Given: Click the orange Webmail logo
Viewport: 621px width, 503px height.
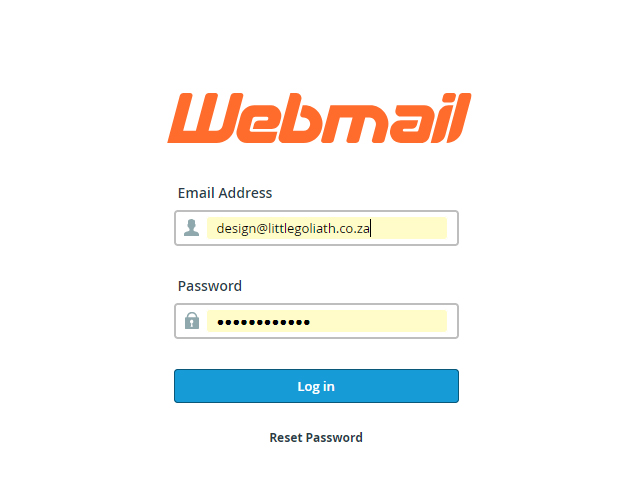Looking at the screenshot, I should pyautogui.click(x=319, y=118).
